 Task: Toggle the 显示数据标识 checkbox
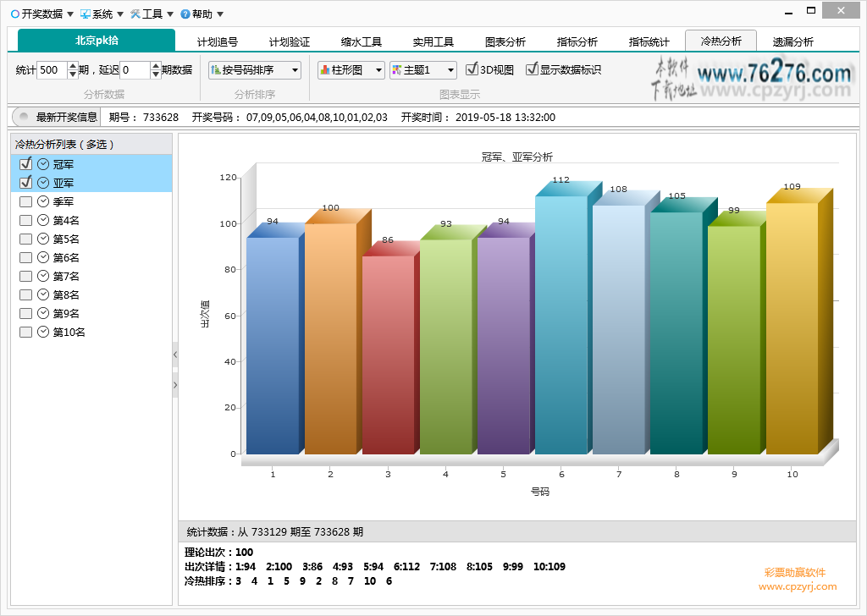coord(532,69)
